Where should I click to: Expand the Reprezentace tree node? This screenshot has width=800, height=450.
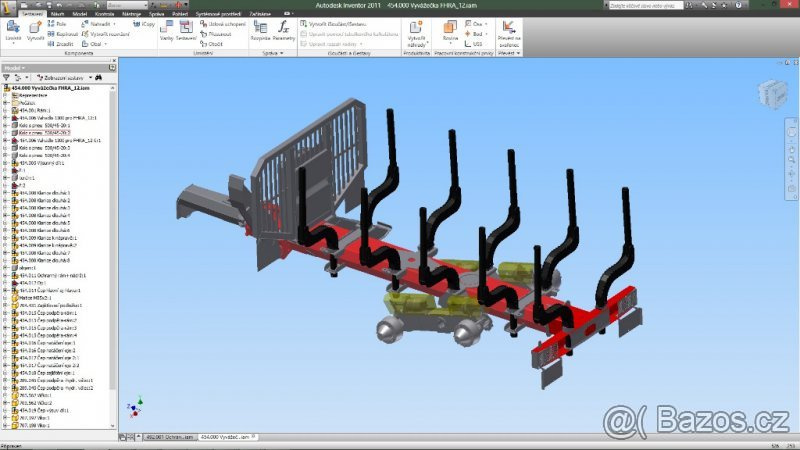(x=5, y=95)
